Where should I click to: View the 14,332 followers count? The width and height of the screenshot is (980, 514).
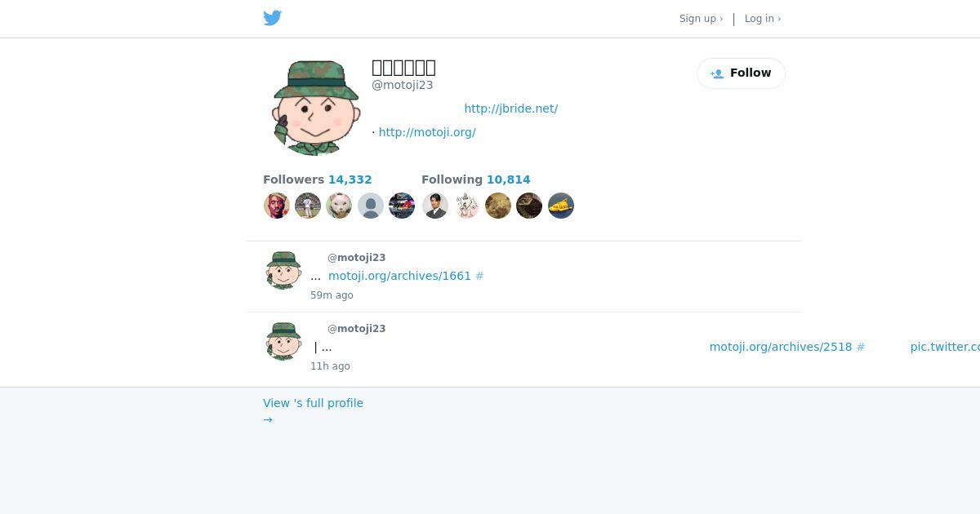click(x=350, y=179)
